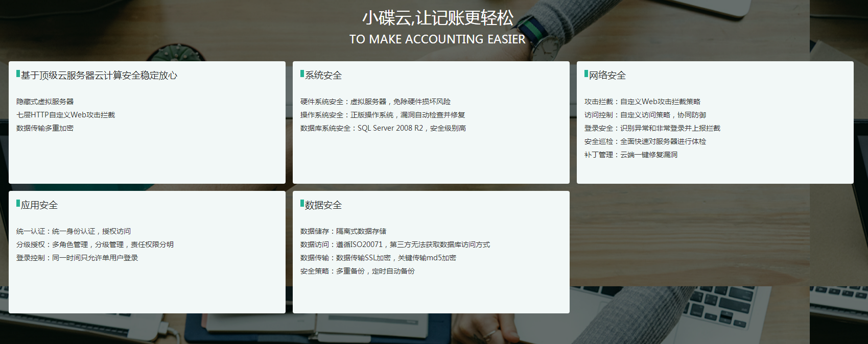The width and height of the screenshot is (868, 344).
Task: Click the 安全巡检 line about 服务器体检
Action: pyautogui.click(x=645, y=141)
